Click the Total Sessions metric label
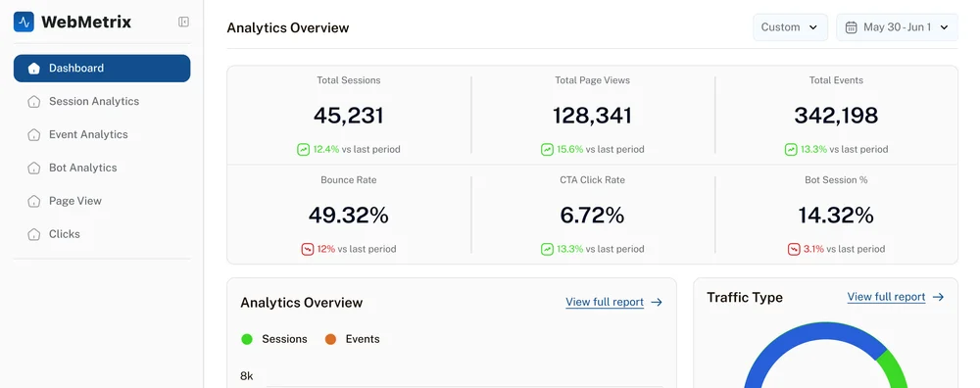The width and height of the screenshot is (980, 388). coord(349,80)
